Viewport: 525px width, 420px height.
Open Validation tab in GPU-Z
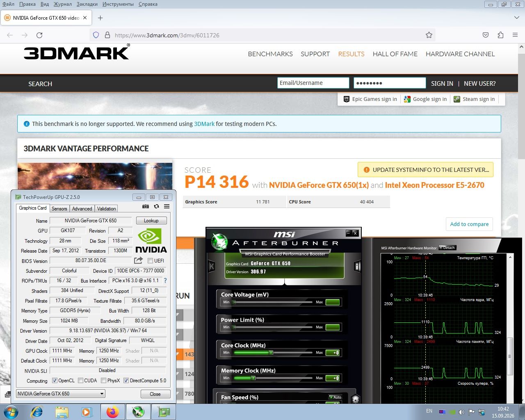point(107,209)
